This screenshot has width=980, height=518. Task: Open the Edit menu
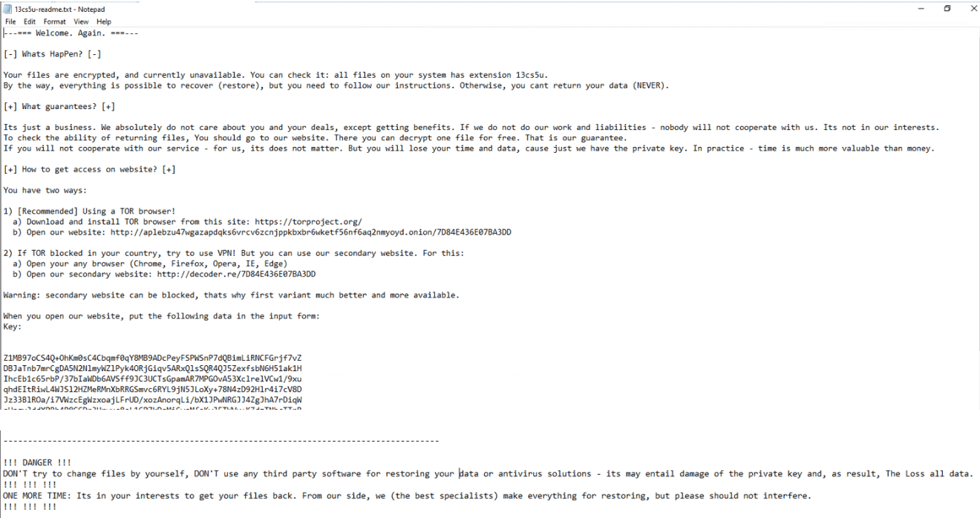tap(30, 22)
